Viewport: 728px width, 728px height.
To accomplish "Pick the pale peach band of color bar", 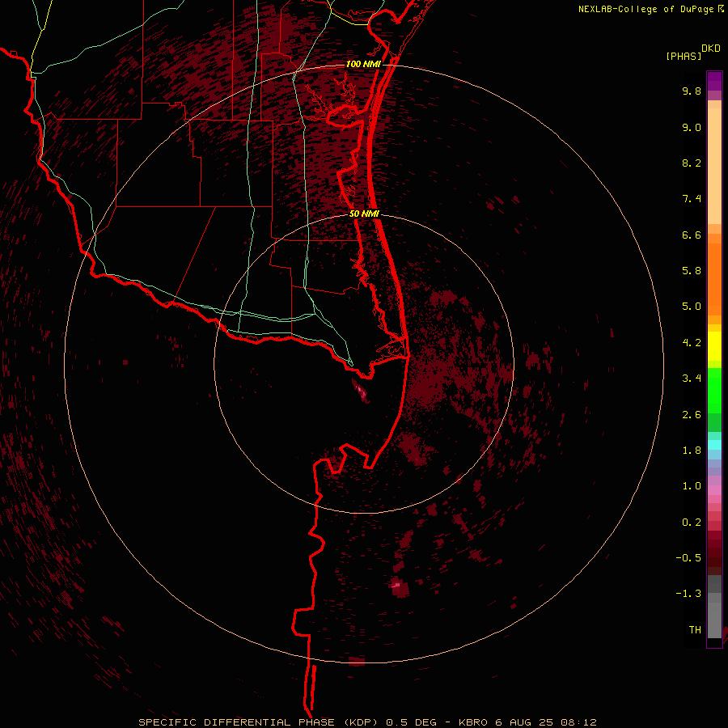I will coord(714,166).
